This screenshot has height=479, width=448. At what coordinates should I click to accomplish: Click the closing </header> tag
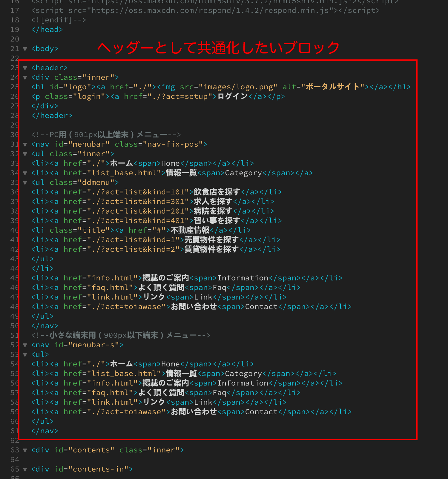click(52, 116)
